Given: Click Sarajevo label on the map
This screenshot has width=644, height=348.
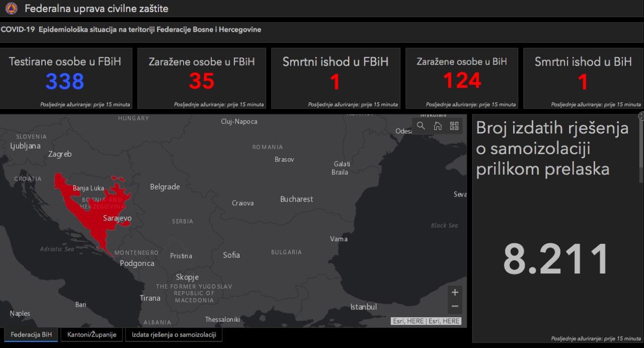Looking at the screenshot, I should [117, 219].
